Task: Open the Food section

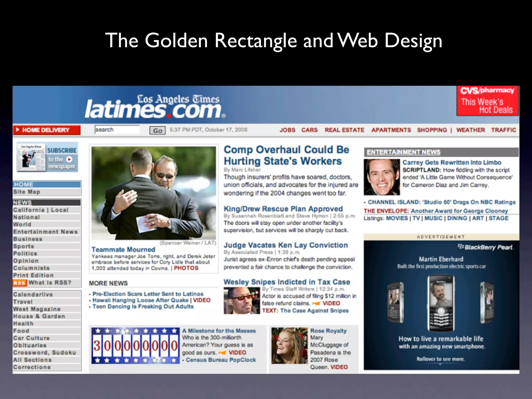Action: point(21,331)
